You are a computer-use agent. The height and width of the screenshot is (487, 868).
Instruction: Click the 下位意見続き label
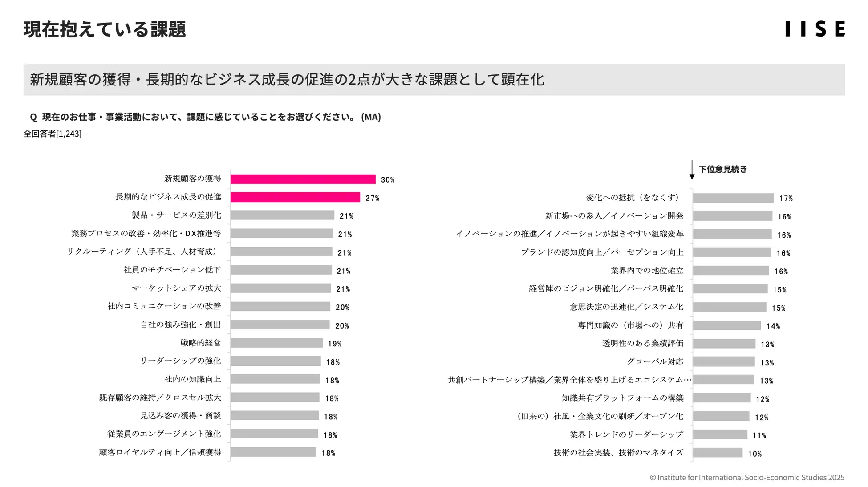point(722,170)
